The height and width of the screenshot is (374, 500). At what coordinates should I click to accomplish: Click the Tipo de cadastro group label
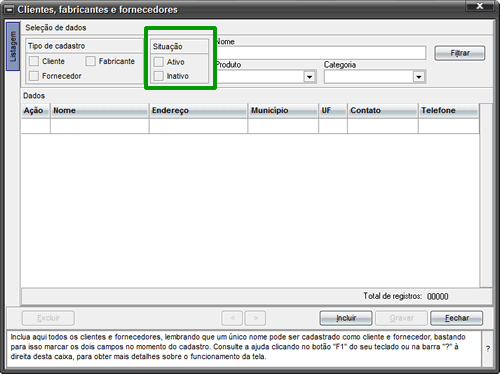(56, 46)
